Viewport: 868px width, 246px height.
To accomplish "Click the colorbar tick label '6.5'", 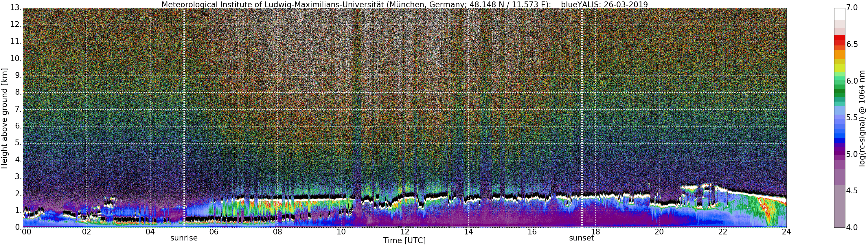I will [852, 45].
